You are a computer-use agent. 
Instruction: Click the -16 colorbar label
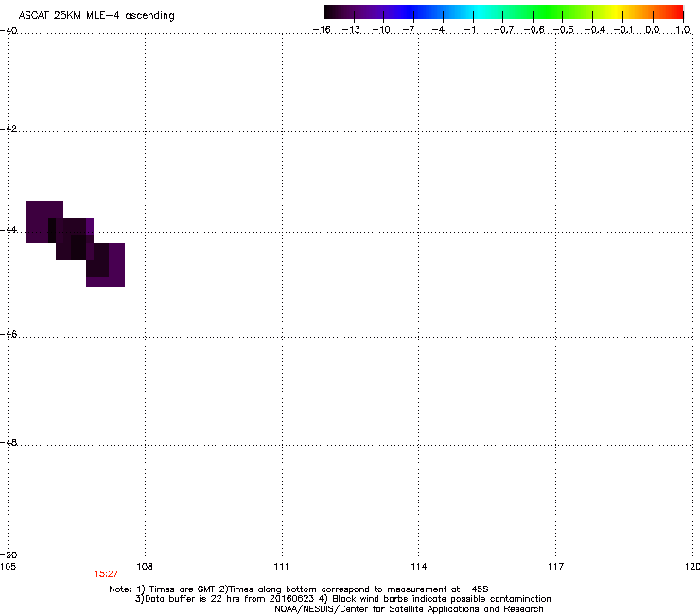pos(322,30)
